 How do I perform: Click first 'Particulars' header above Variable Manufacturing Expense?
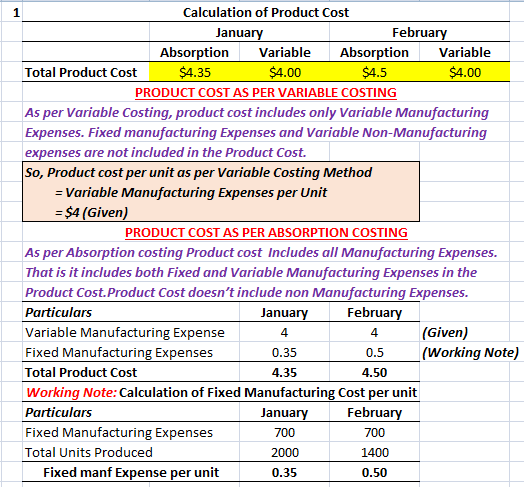point(58,313)
